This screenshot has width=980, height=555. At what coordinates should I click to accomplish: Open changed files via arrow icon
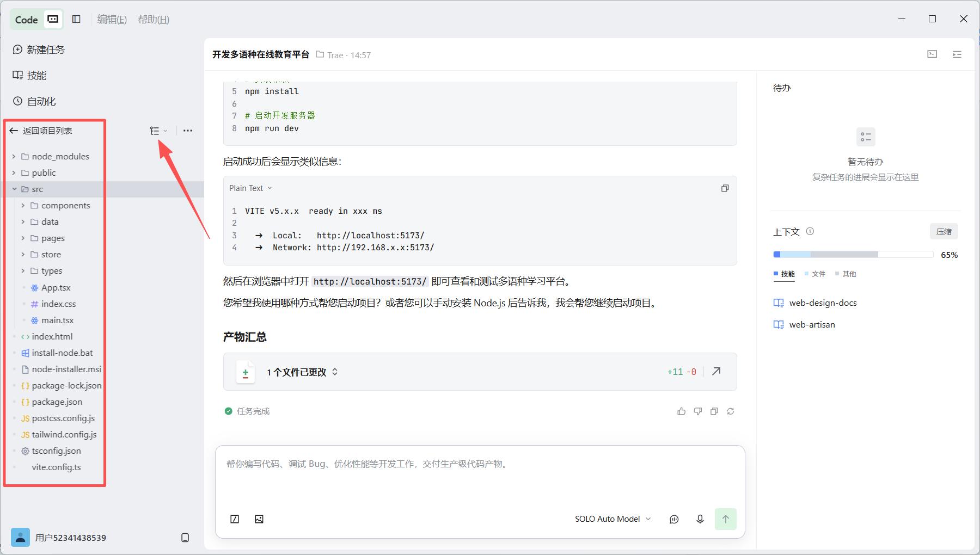point(716,372)
